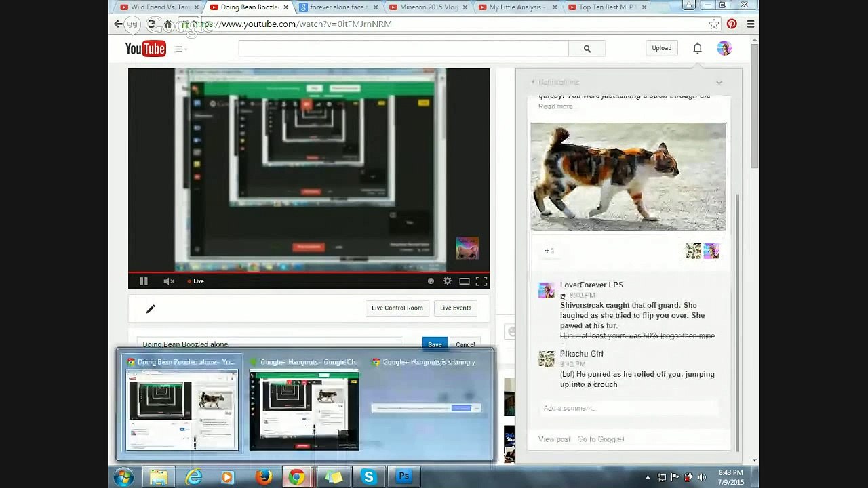Cancel the title edit
Image resolution: width=868 pixels, height=488 pixels.
(x=465, y=344)
